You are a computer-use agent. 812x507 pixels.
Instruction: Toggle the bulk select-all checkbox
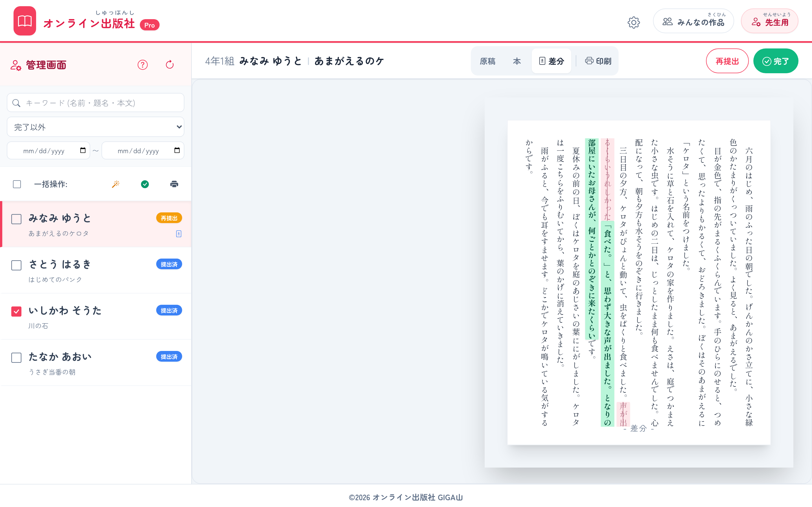pos(17,184)
